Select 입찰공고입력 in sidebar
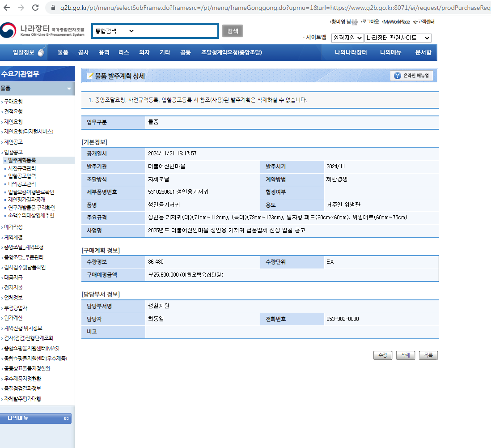The image size is (491, 448). pyautogui.click(x=22, y=176)
